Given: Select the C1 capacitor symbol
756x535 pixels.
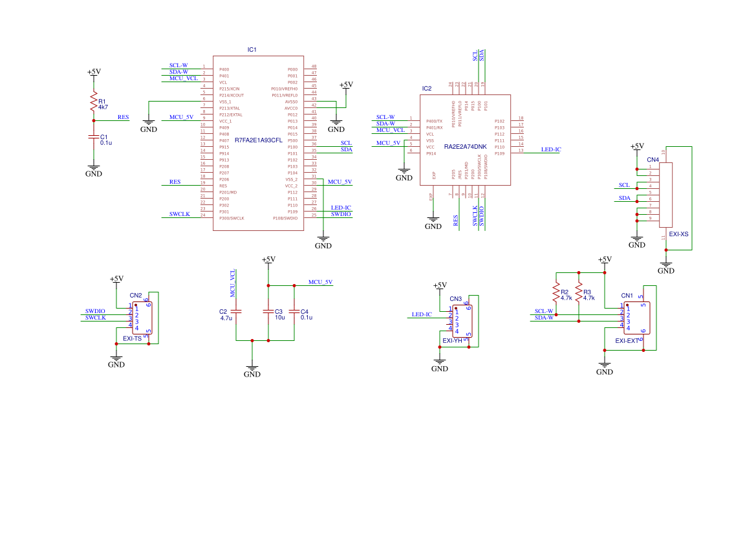Looking at the screenshot, I should (94, 137).
